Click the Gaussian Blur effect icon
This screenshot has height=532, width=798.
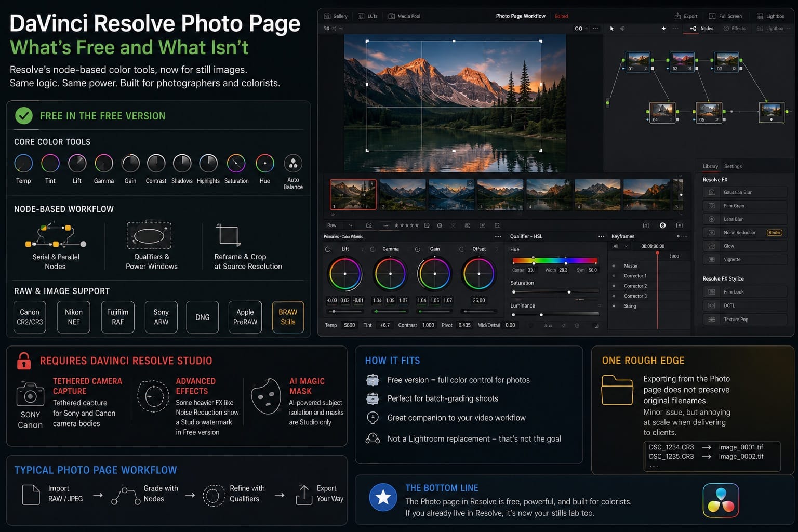pyautogui.click(x=711, y=192)
